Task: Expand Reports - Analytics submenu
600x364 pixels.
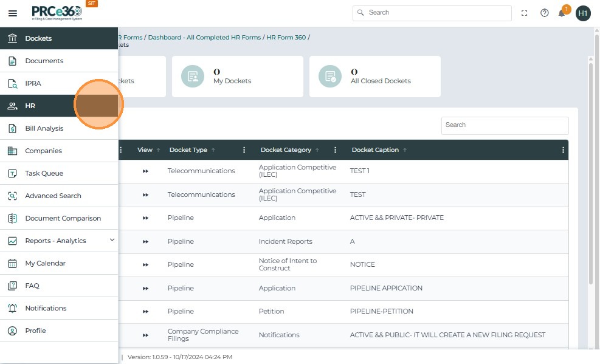Action: pos(112,241)
